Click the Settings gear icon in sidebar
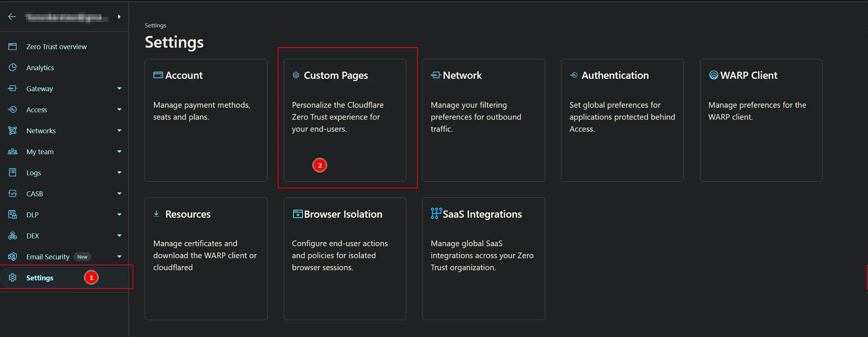 (x=12, y=278)
